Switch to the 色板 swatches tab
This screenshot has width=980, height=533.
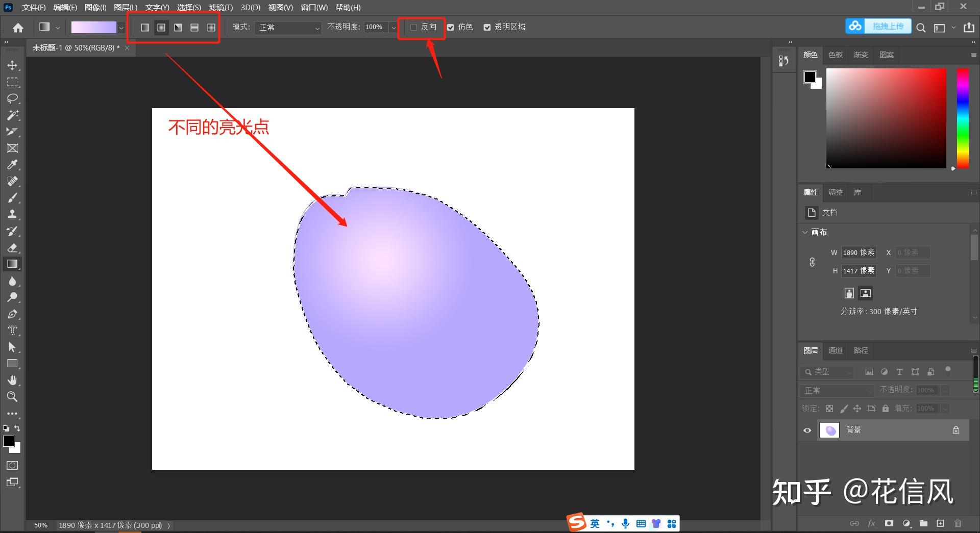click(836, 55)
